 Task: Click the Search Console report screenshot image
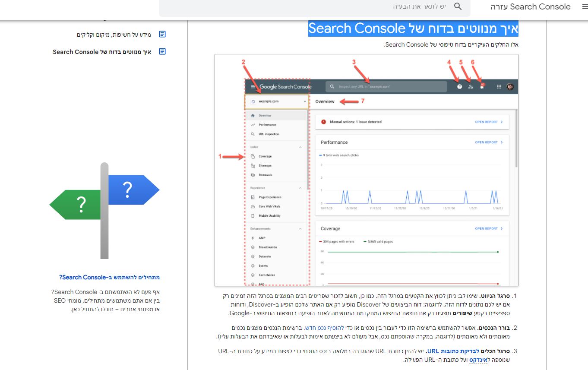(x=367, y=170)
